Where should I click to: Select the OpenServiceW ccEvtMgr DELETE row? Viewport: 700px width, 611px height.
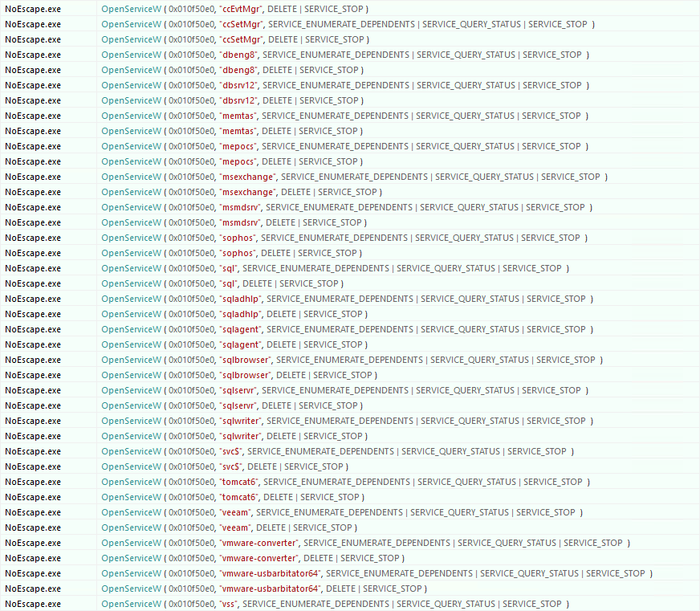tap(350, 9)
